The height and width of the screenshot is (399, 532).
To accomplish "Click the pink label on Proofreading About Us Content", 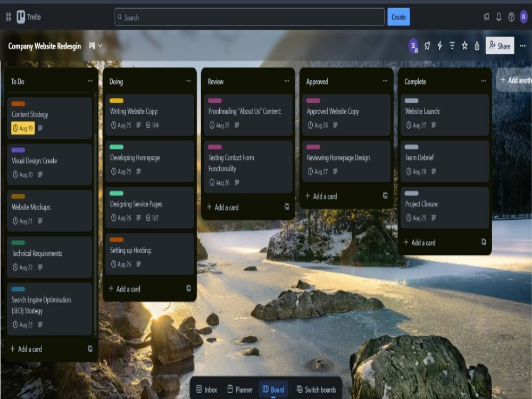I will tap(215, 101).
